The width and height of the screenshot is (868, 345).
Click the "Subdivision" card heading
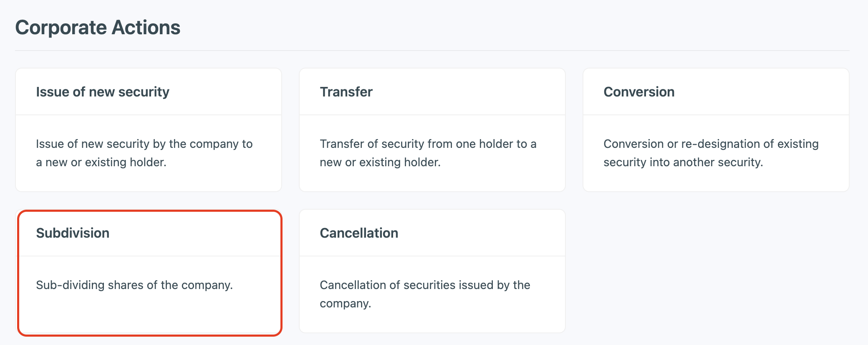[x=73, y=233]
